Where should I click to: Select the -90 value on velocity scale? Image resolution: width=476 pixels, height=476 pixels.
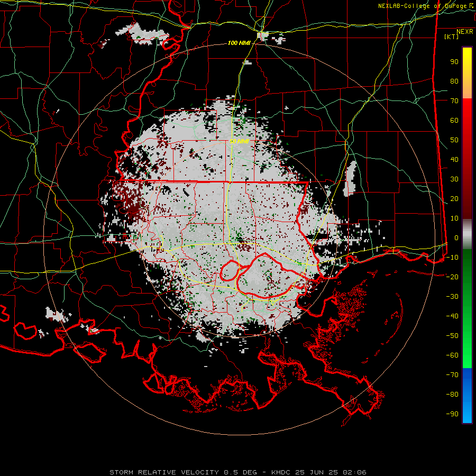pos(452,414)
